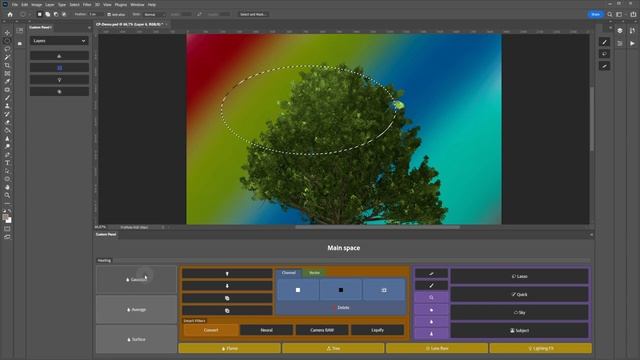Click the Convert smart filter button
640x360 pixels.
click(211, 330)
